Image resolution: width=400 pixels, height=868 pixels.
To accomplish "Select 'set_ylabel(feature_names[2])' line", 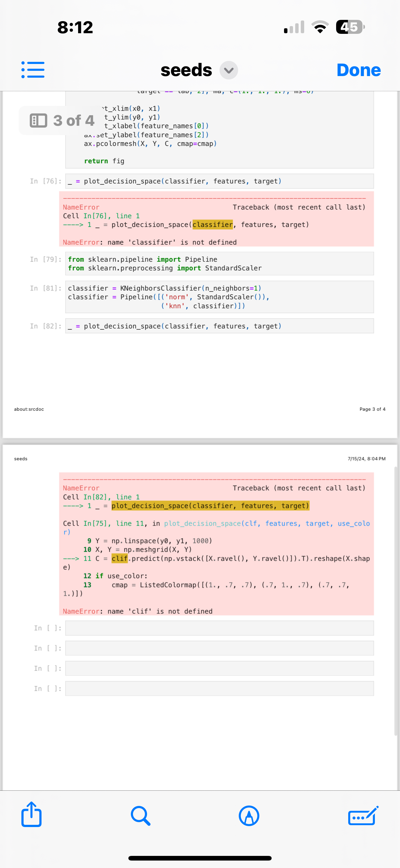I will [146, 135].
